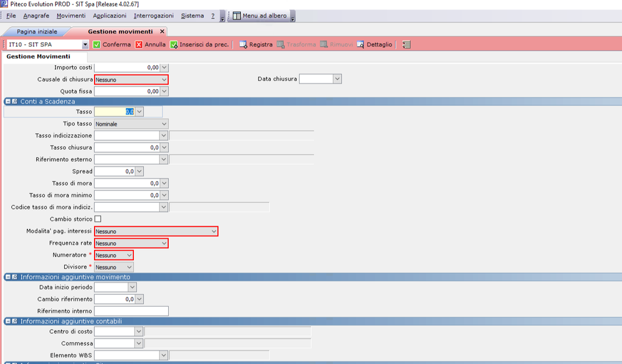
Task: Open calculator arrow of Quota fissa
Action: pos(164,91)
